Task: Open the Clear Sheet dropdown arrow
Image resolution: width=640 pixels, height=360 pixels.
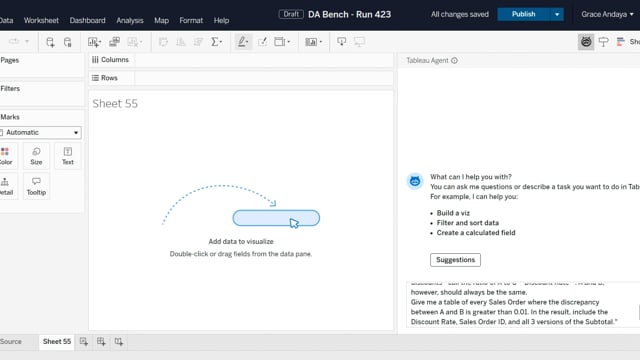Action: pos(140,42)
